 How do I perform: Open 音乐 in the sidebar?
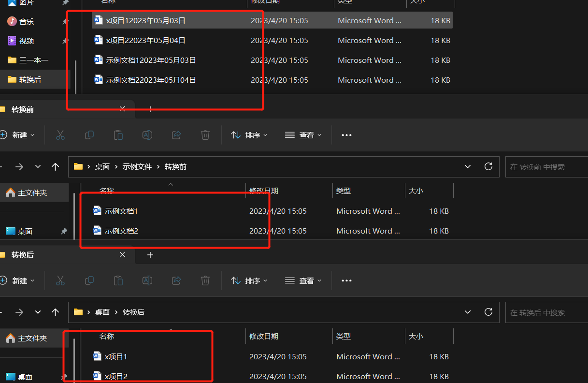pos(27,21)
